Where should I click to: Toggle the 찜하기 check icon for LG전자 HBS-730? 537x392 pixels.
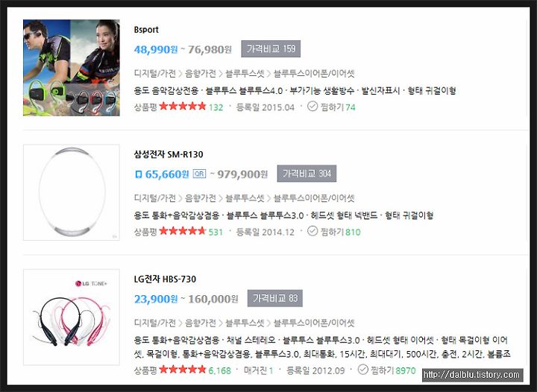(x=362, y=370)
